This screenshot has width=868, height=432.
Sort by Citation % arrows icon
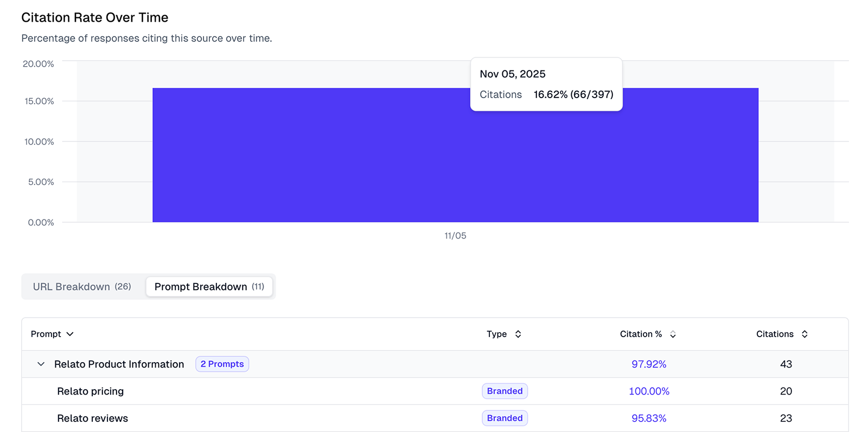coord(673,334)
